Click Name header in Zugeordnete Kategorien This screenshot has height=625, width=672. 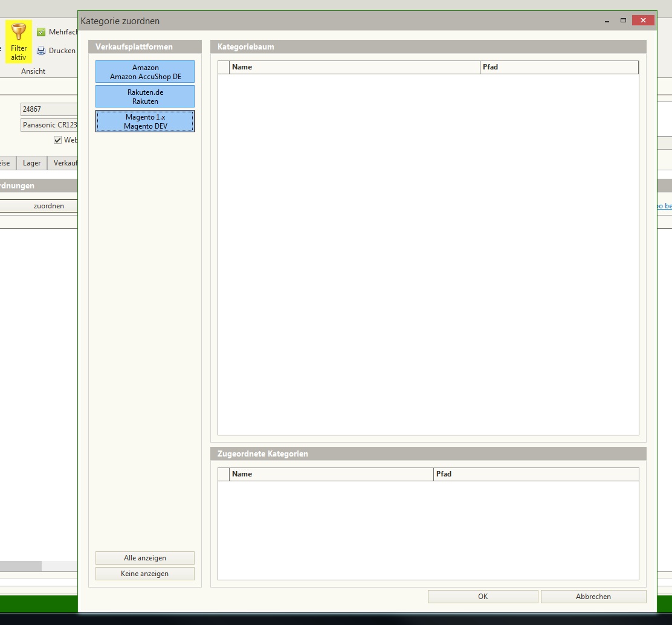click(x=331, y=474)
